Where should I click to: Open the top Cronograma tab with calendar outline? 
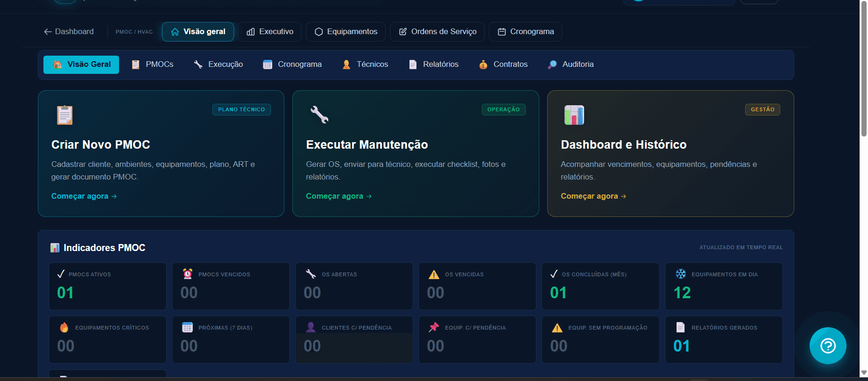525,32
